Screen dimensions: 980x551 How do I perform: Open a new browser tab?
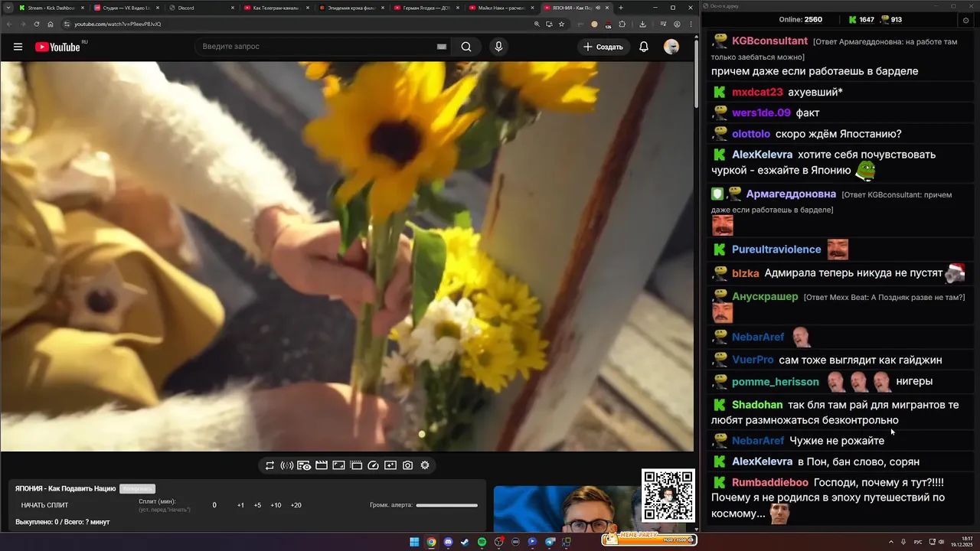tap(621, 8)
